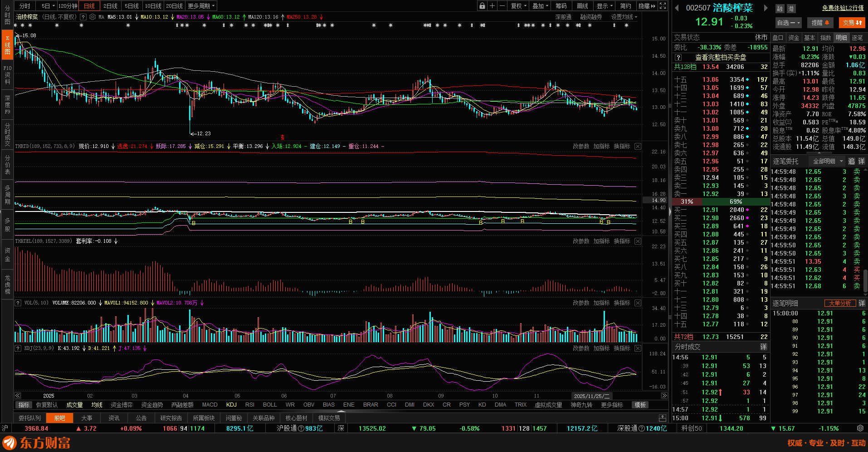868x452 pixels.
Task: Toggle 画线 drawing tools
Action: (583, 6)
